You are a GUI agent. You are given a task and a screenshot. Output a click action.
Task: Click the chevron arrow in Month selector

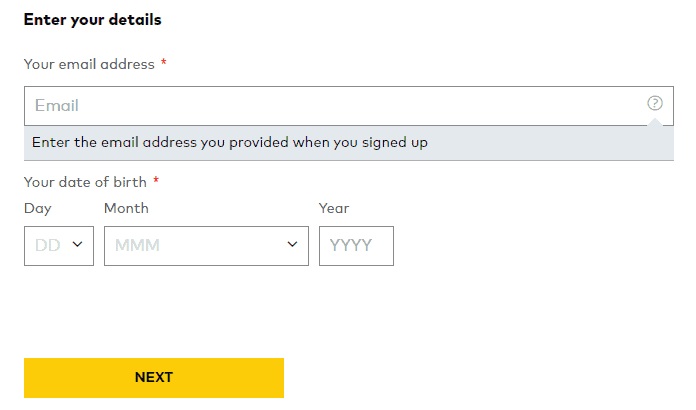click(292, 244)
